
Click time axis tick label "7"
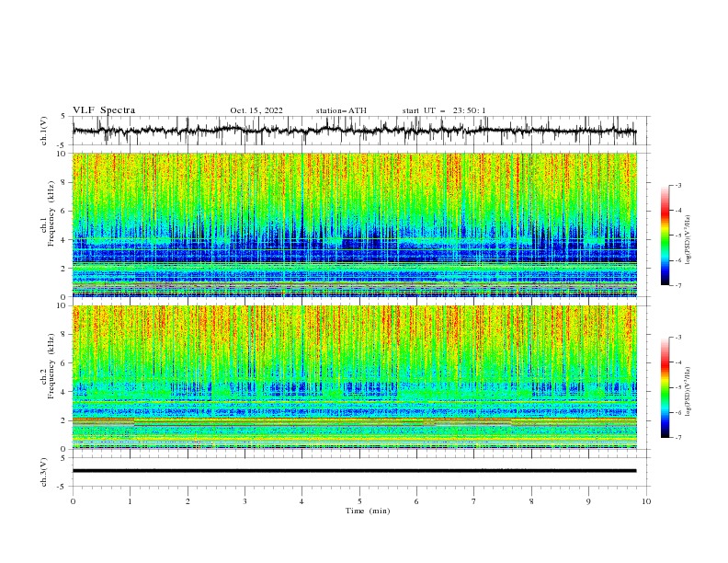(x=473, y=501)
